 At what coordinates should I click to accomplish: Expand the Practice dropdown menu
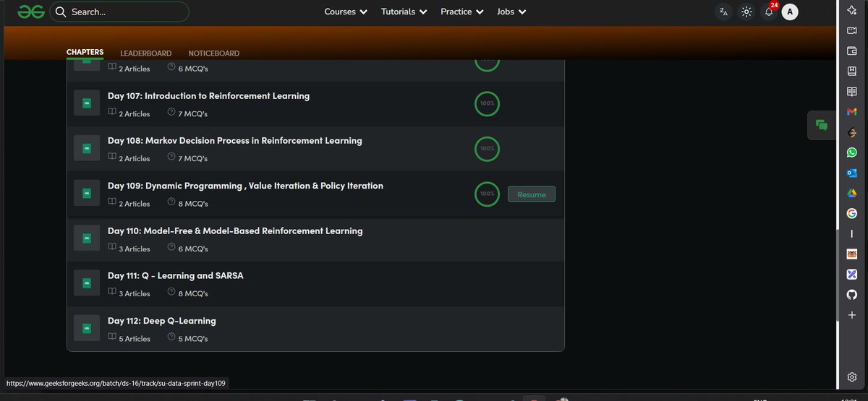click(x=462, y=12)
